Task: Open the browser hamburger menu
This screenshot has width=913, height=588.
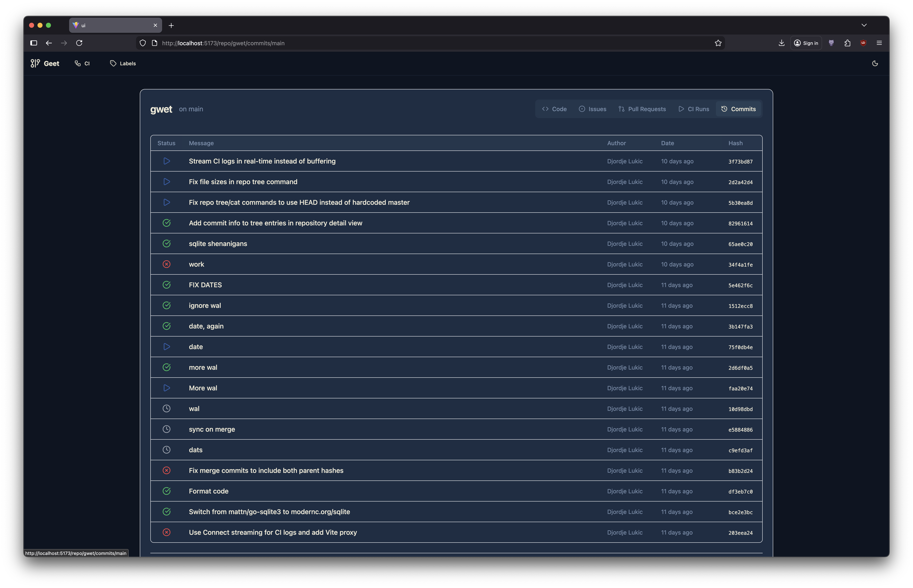Action: tap(879, 43)
